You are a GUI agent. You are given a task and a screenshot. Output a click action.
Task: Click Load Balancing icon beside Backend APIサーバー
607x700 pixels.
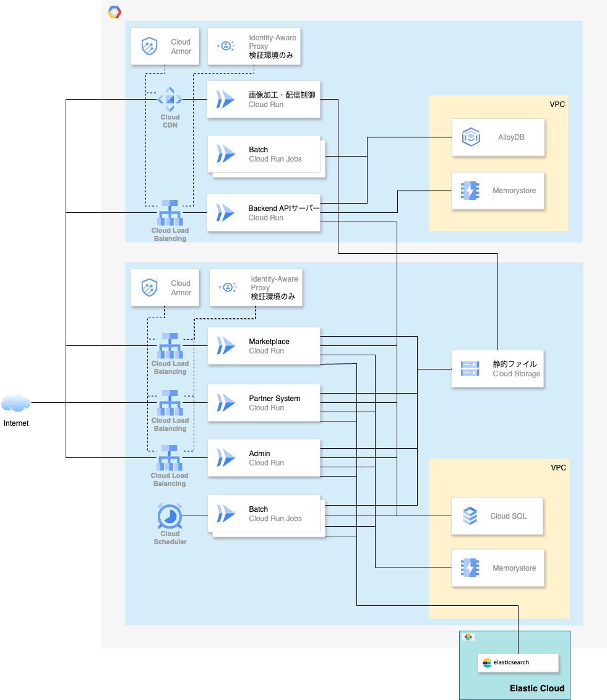170,213
